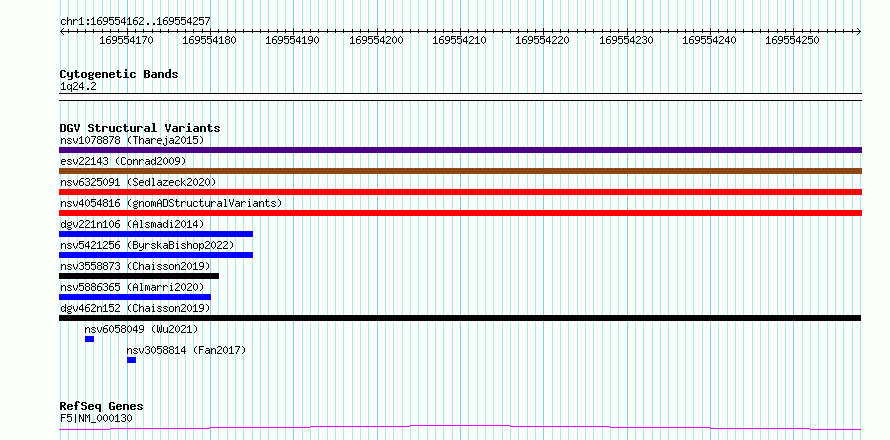
Task: Click ruler position 169554190
Action: coord(292,40)
